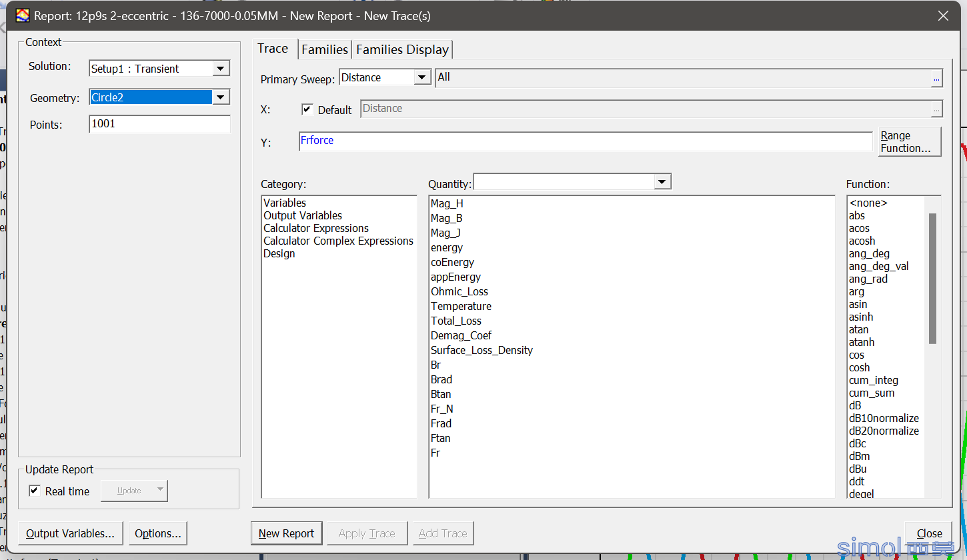
Task: Select Demag_Coef in the quantity list
Action: pyautogui.click(x=461, y=335)
